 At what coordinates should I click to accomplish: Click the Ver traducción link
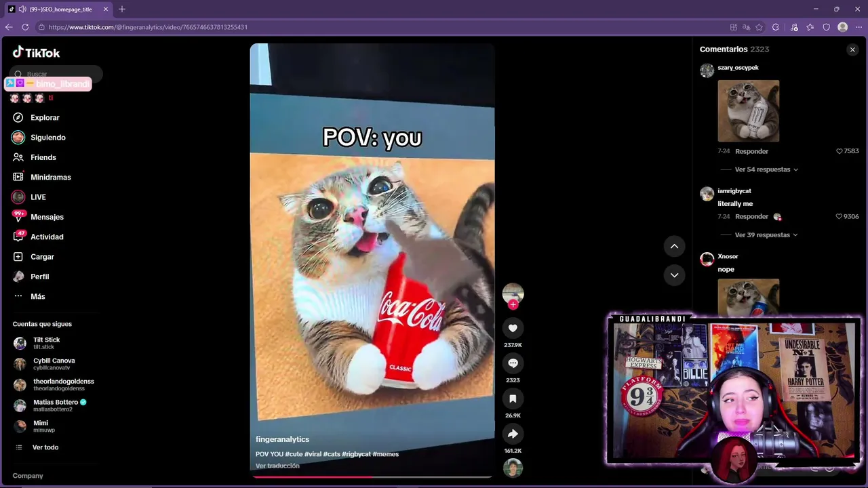[277, 466]
